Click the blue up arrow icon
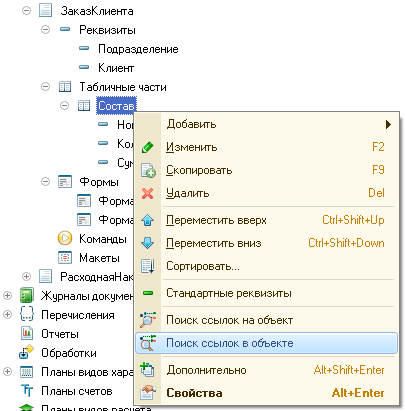Viewport: 405px width, 411px height. coord(148,220)
